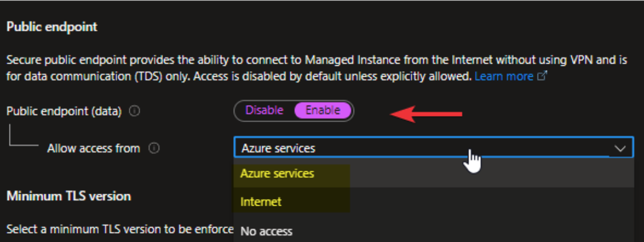Viewport: 644px width, 242px height.
Task: Select the Enable option for public endpoint
Action: [x=323, y=110]
